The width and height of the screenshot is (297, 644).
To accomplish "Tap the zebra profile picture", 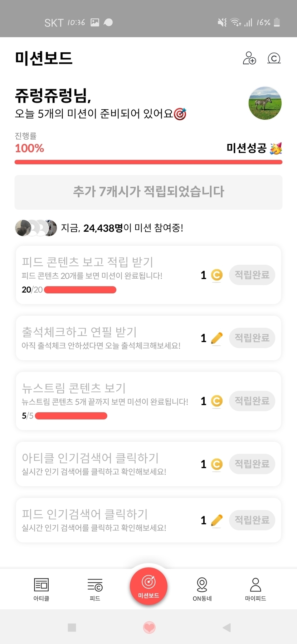I will click(265, 103).
